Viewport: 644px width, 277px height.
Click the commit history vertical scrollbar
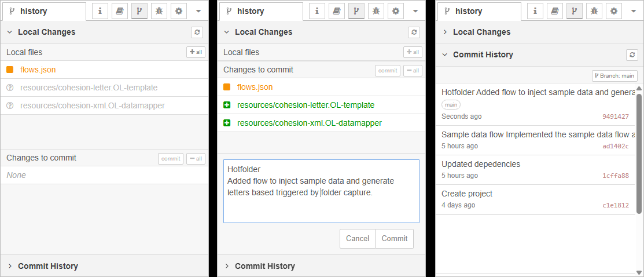click(x=639, y=151)
